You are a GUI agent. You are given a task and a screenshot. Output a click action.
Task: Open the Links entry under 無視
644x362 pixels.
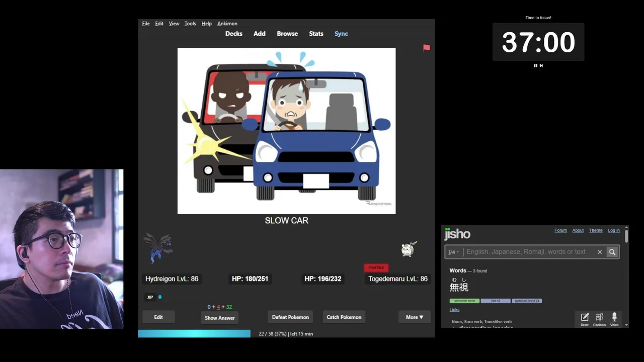[x=454, y=310]
